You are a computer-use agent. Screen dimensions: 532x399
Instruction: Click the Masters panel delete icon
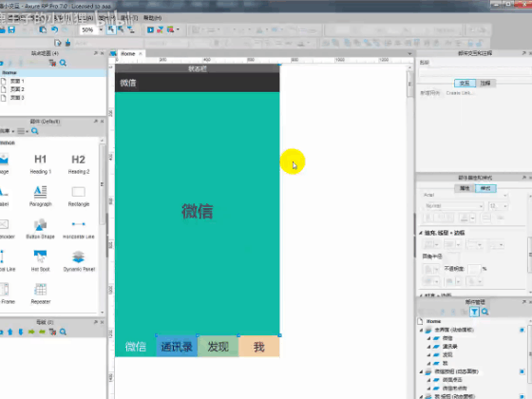click(52, 332)
